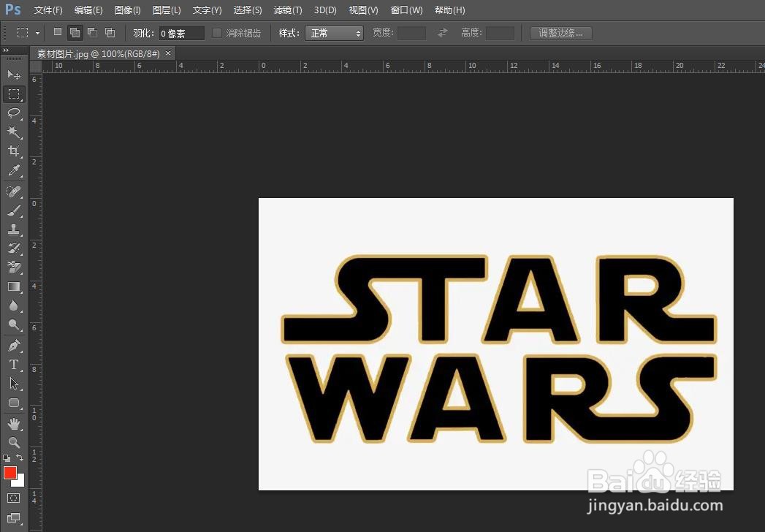Choose Add to Selection mode
765x532 pixels.
[75, 33]
